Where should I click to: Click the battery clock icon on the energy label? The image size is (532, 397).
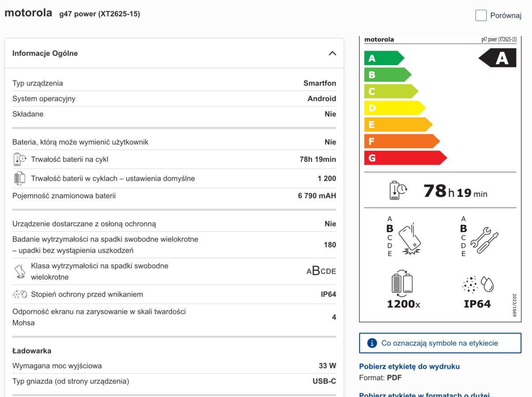pyautogui.click(x=398, y=190)
